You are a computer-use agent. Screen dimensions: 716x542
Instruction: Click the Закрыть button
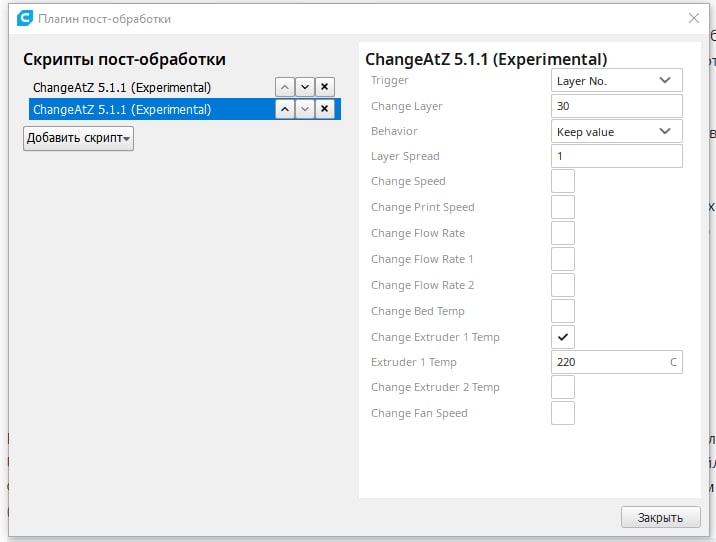point(660,517)
